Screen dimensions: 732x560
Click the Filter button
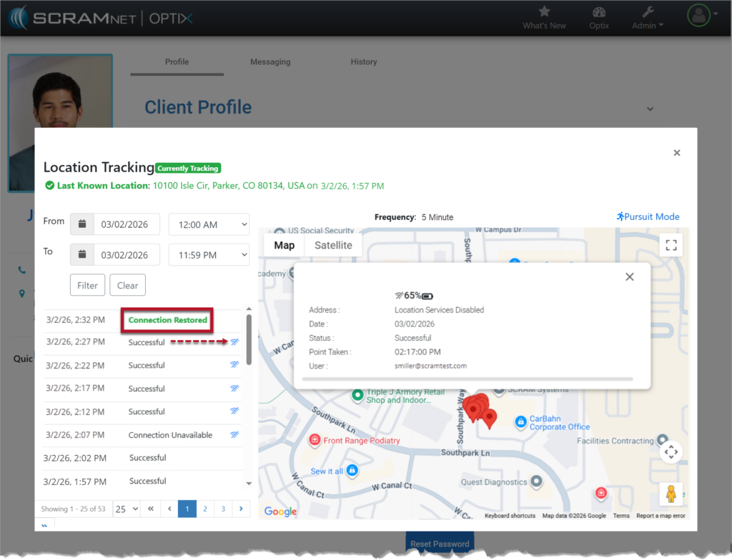[87, 285]
